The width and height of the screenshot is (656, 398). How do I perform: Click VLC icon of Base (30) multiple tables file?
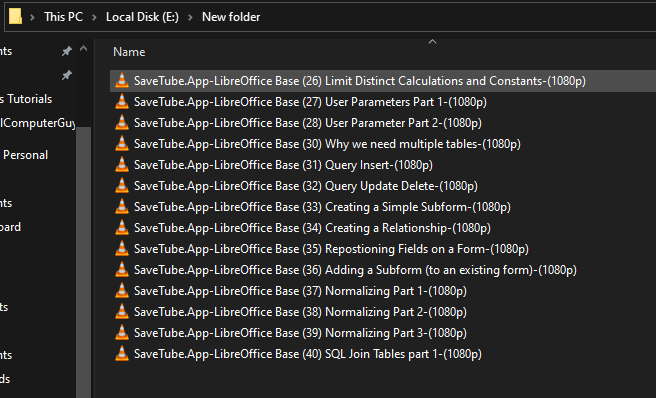(x=122, y=144)
